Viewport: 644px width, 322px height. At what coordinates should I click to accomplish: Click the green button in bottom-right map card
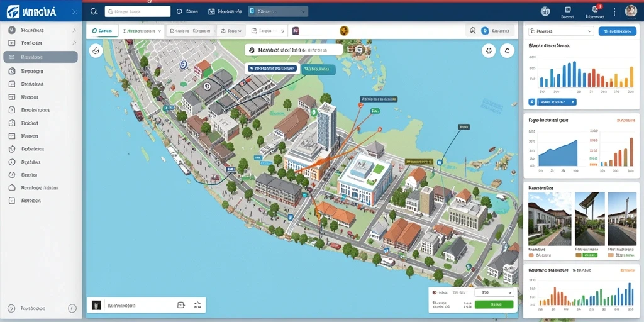click(494, 304)
